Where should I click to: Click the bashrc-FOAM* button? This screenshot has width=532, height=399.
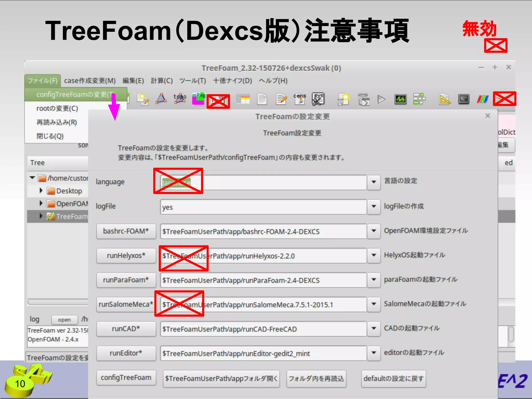[126, 231]
